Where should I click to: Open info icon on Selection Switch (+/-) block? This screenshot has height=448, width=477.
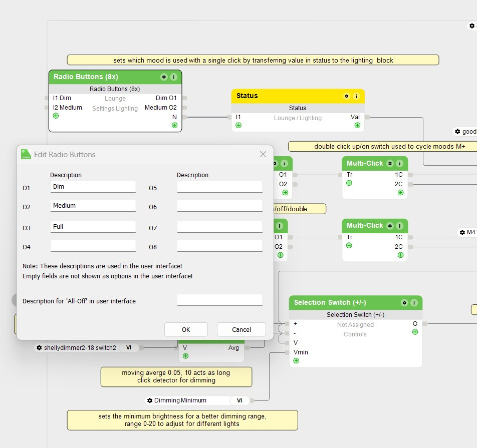pyautogui.click(x=414, y=303)
